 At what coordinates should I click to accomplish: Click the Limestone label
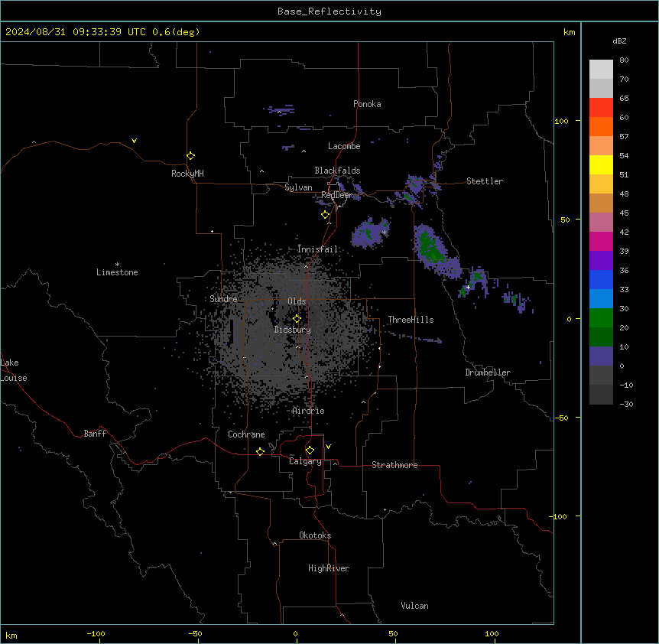point(117,272)
